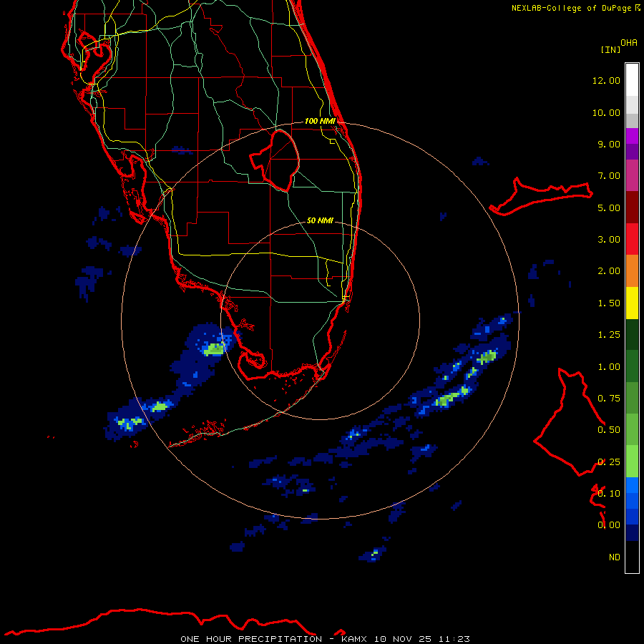Click the 7.00 legend value
Viewport: 644px width, 644px height.
609,176
